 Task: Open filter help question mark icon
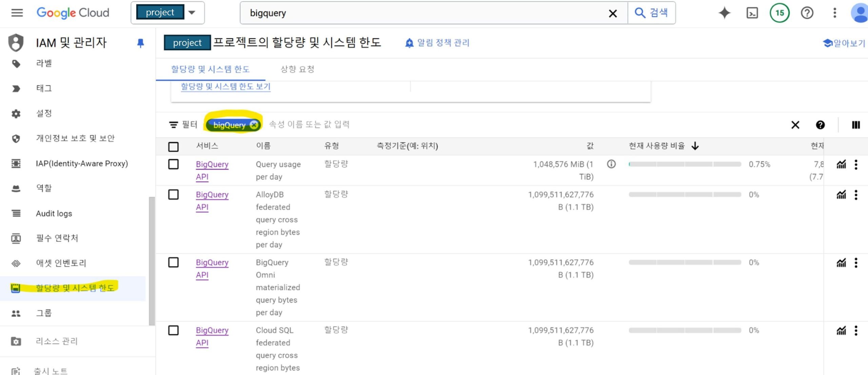click(x=820, y=125)
